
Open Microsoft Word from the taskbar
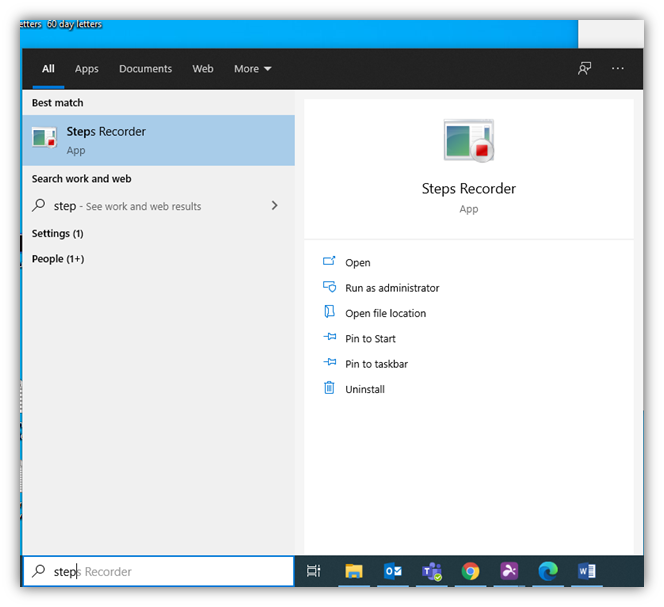[587, 571]
